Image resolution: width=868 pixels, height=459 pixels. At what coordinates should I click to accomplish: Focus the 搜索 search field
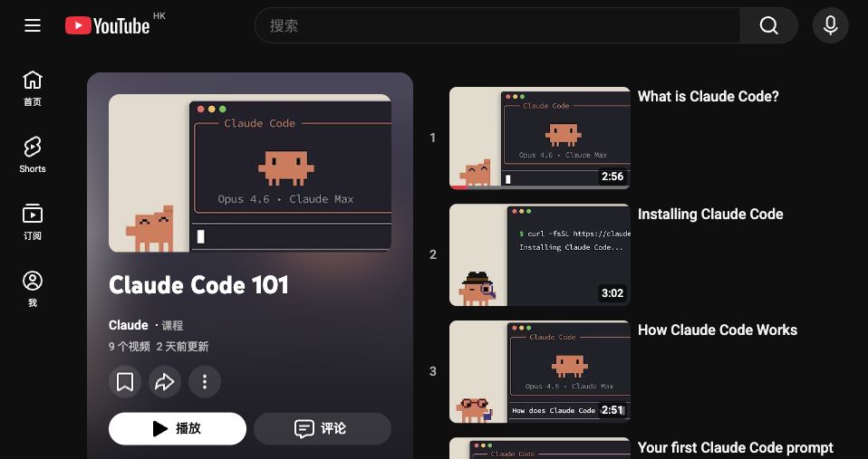point(497,25)
